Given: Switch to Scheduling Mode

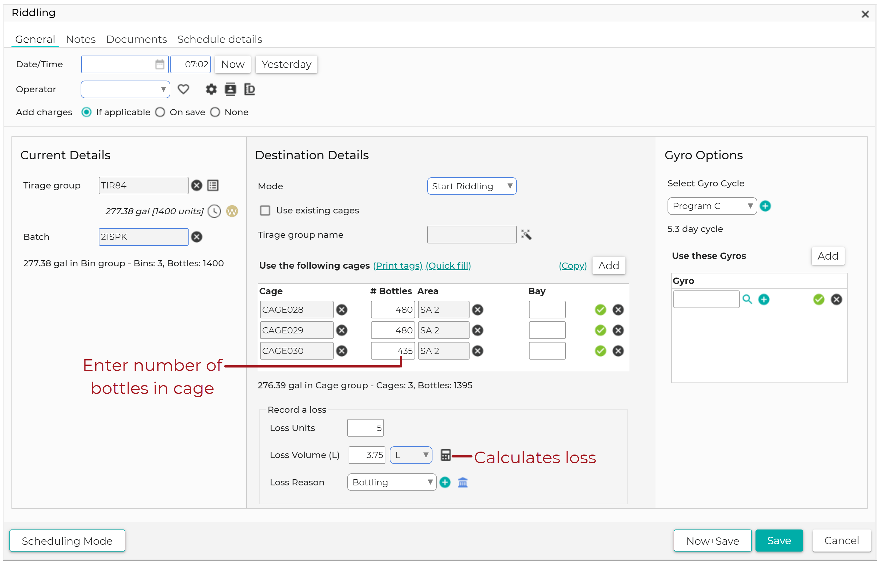Looking at the screenshot, I should click(67, 541).
